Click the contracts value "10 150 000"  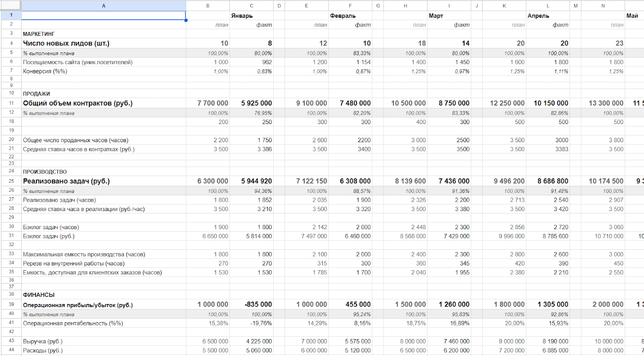point(548,103)
